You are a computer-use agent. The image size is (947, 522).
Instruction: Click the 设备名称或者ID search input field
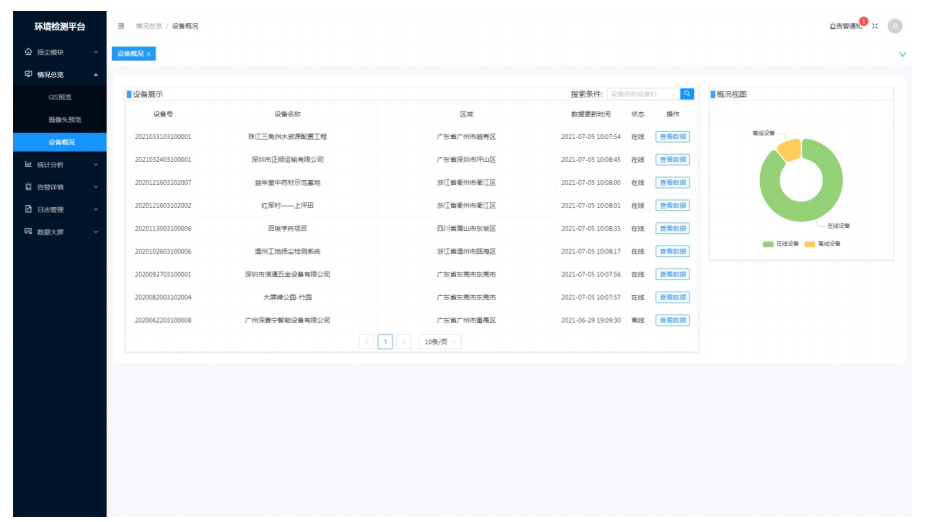pyautogui.click(x=643, y=94)
